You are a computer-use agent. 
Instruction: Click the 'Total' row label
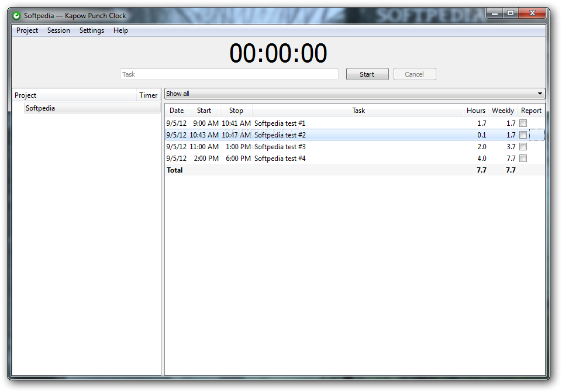click(174, 170)
